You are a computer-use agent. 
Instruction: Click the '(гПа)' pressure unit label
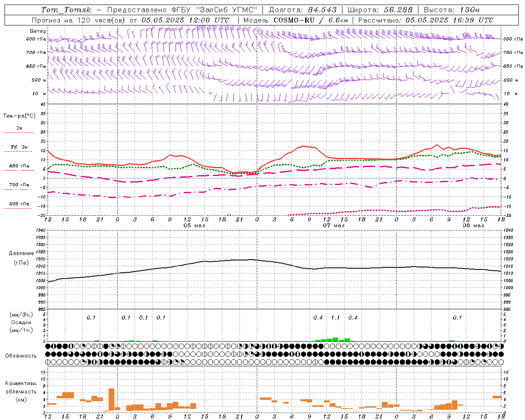21,262
